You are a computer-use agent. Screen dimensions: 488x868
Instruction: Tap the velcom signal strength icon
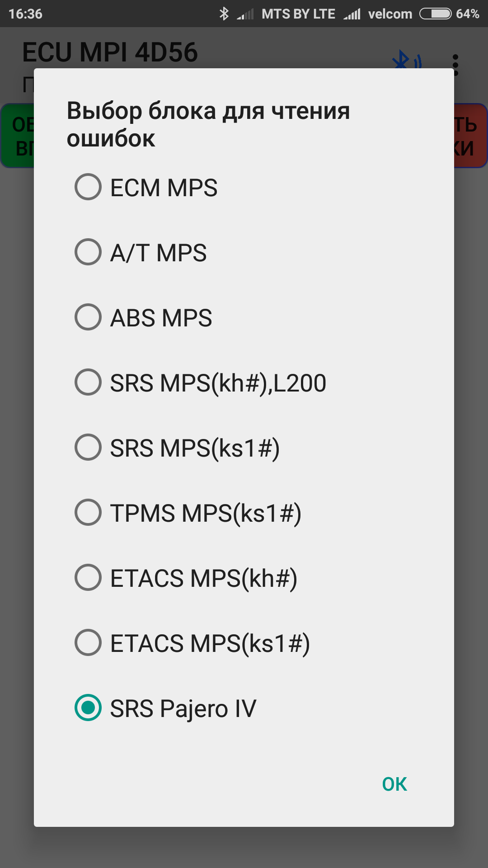[352, 14]
